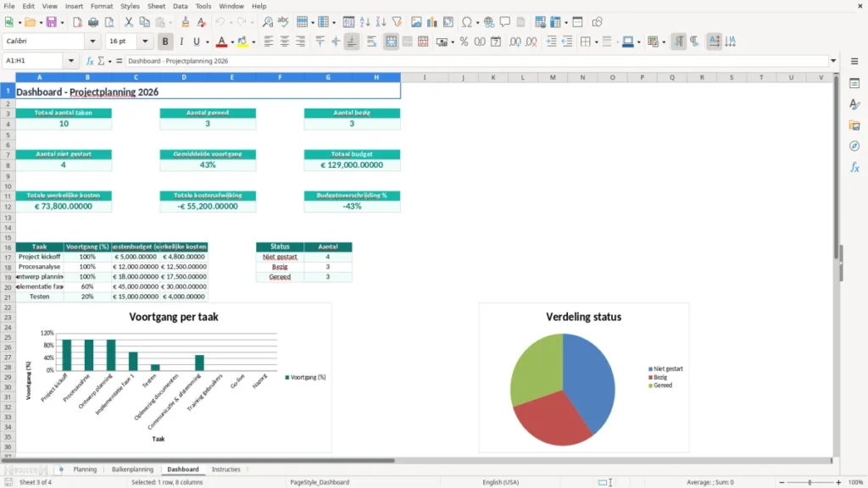Open Find and Replace icon
The width and height of the screenshot is (868, 488).
[x=267, y=22]
